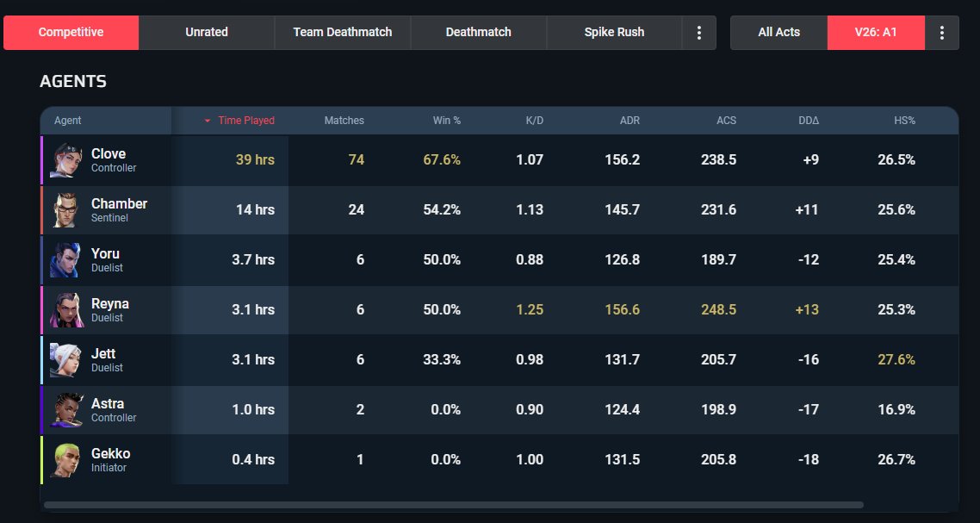The height and width of the screenshot is (523, 980).
Task: Sort by HS% column header
Action: pyautogui.click(x=904, y=121)
